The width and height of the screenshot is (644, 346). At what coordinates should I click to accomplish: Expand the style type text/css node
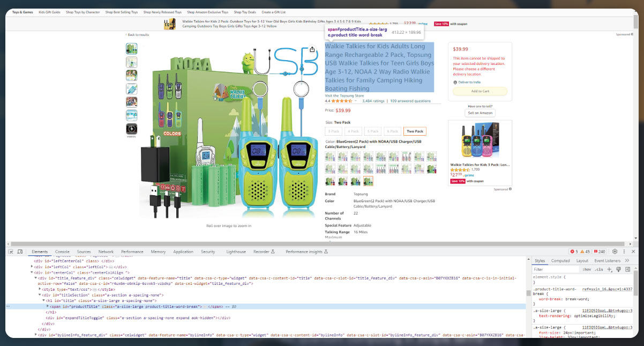coord(40,289)
